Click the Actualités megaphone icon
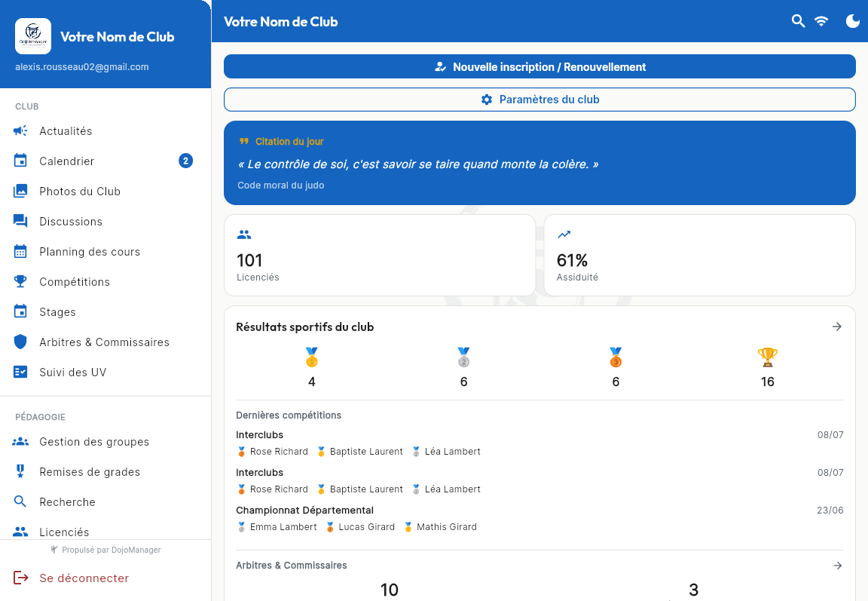The width and height of the screenshot is (868, 601). [x=20, y=130]
